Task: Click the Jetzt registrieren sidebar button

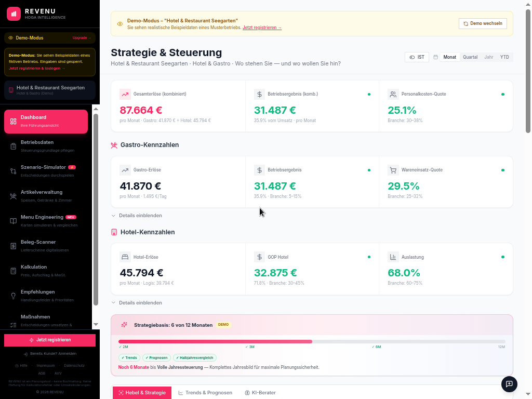Action: coord(50,340)
